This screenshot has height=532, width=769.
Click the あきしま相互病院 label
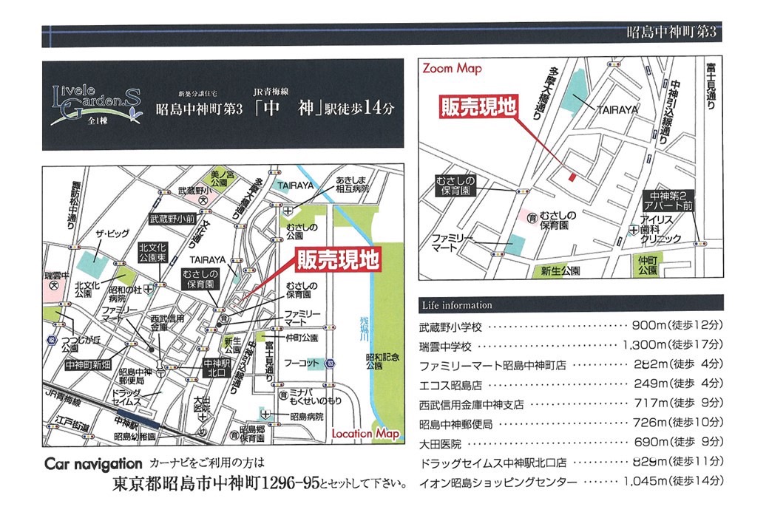coord(353,185)
